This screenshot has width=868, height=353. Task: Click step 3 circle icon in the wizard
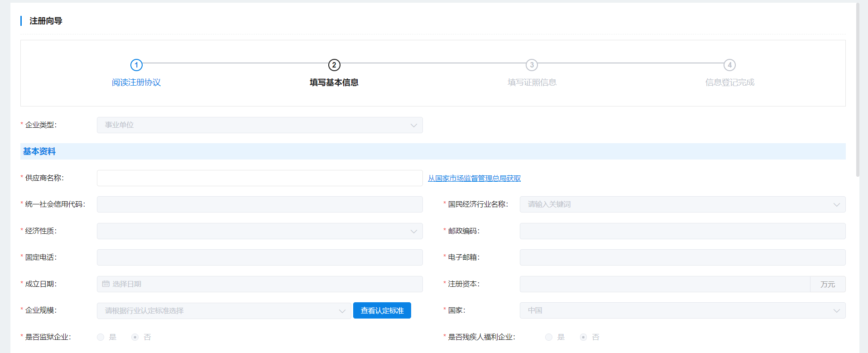[532, 65]
